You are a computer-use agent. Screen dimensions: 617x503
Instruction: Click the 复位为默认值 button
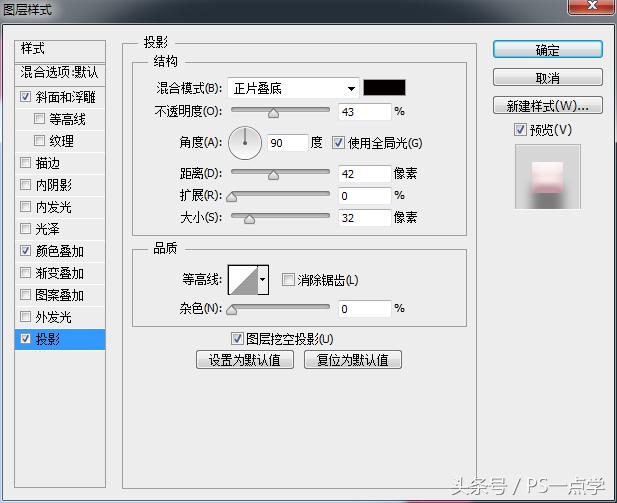tap(353, 360)
